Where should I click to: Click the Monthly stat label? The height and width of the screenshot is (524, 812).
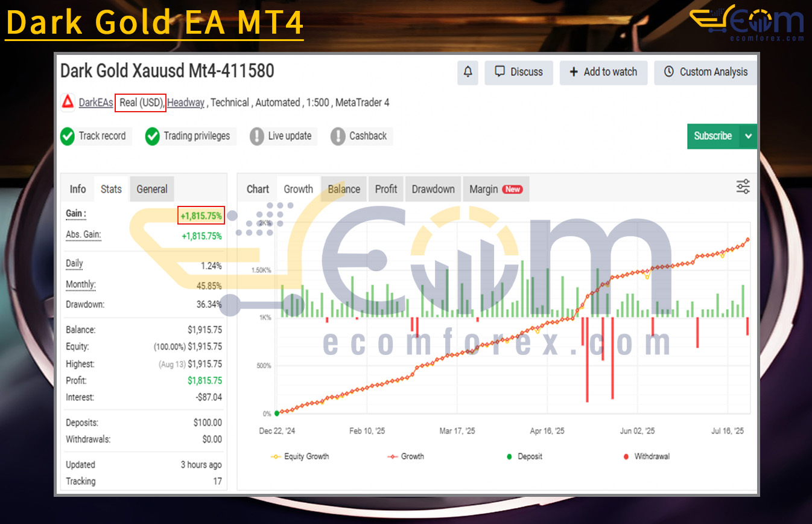tap(81, 285)
